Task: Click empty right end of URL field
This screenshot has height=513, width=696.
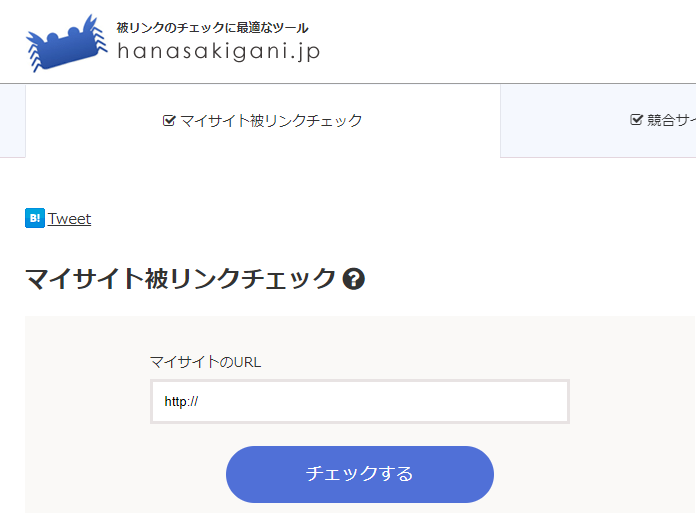Action: click(530, 401)
